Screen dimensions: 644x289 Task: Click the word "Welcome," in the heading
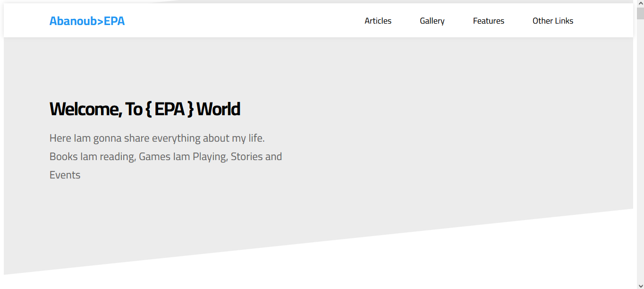click(x=85, y=109)
